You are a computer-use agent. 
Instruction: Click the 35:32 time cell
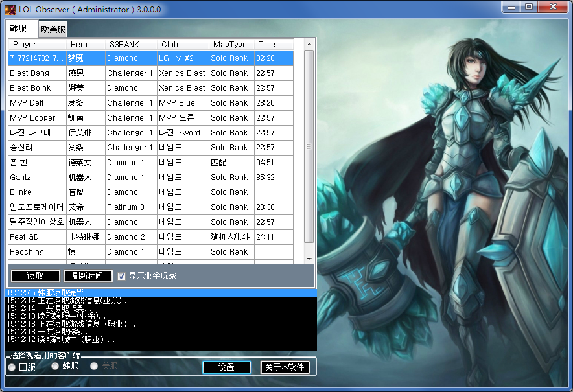click(x=274, y=178)
